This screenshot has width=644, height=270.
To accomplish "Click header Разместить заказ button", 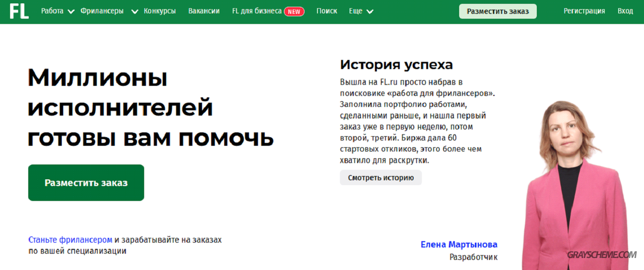I will (498, 11).
